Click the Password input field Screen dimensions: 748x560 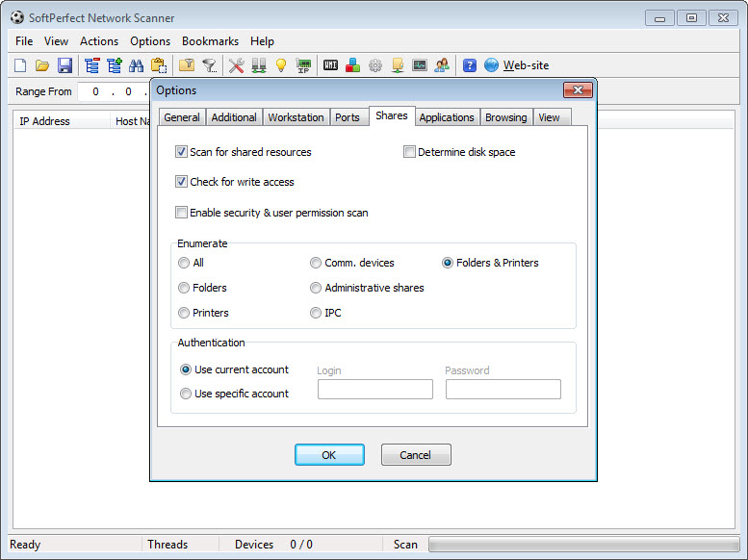503,390
